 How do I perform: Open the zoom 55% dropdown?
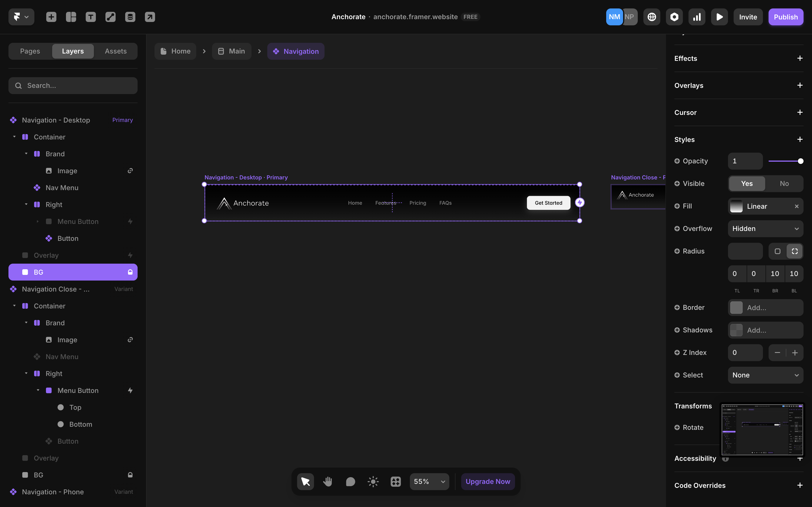pyautogui.click(x=429, y=482)
